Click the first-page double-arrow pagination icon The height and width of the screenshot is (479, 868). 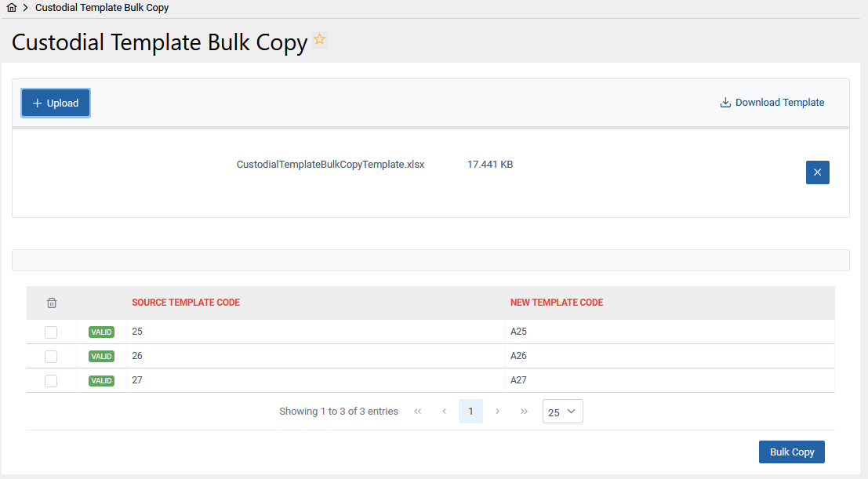(x=417, y=411)
